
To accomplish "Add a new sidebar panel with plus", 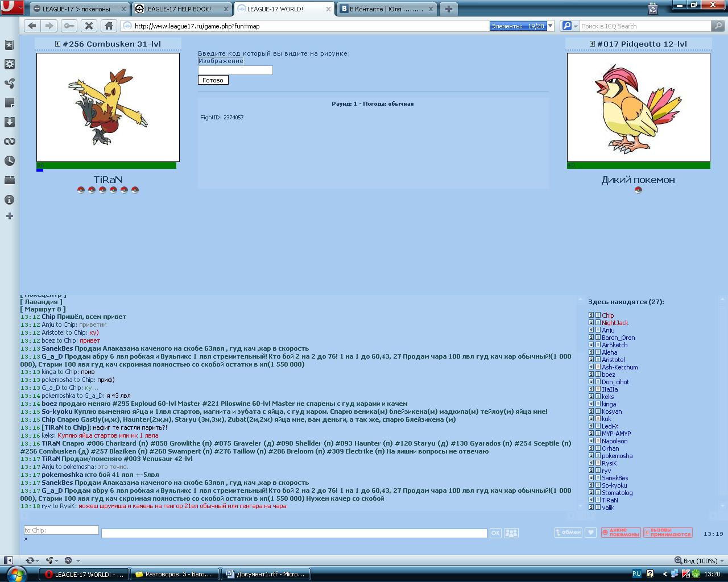I will pos(9,216).
